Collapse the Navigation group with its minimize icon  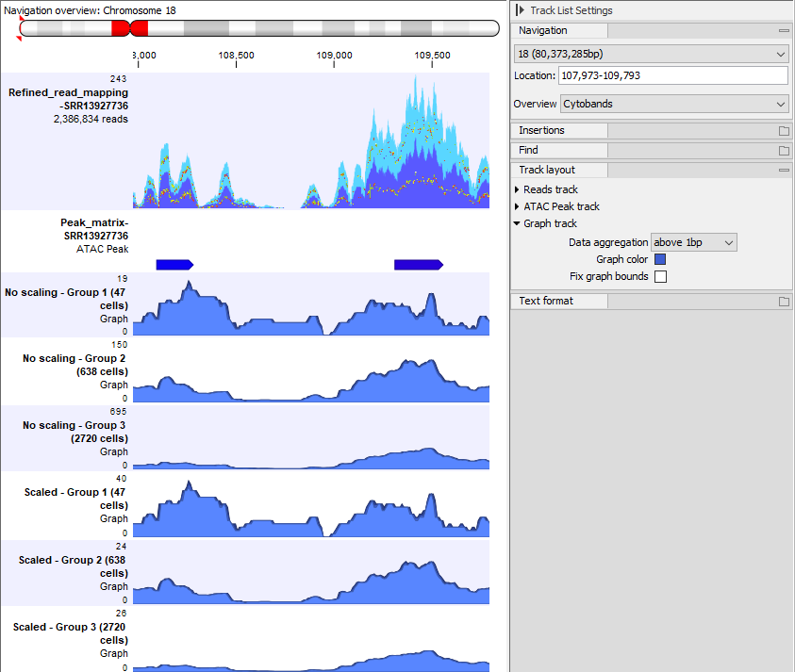(x=784, y=30)
